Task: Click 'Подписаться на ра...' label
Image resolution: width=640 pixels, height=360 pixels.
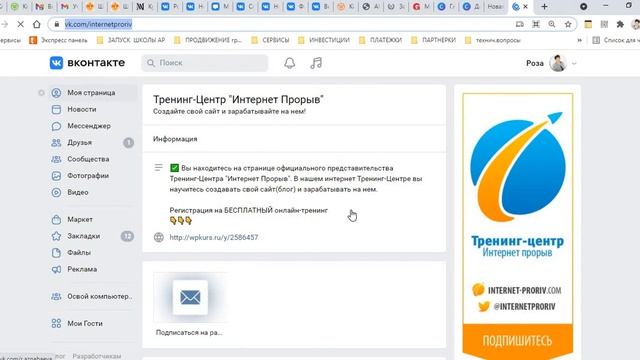Action: (189, 333)
